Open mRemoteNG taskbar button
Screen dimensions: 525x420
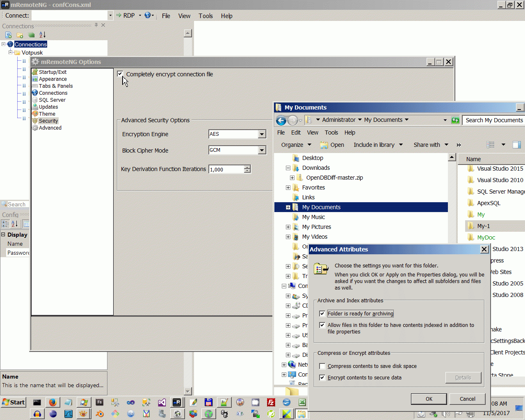click(x=178, y=402)
